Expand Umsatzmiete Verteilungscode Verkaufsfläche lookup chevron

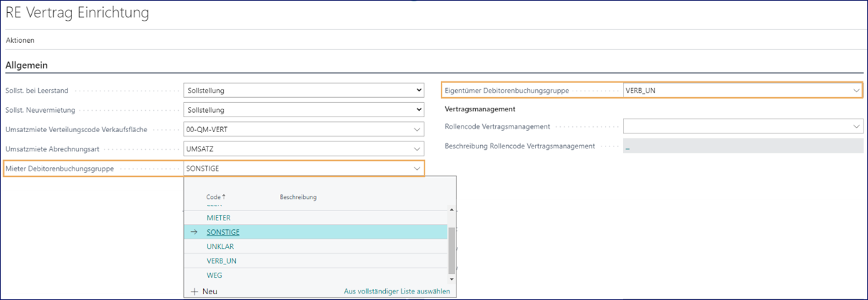417,130
